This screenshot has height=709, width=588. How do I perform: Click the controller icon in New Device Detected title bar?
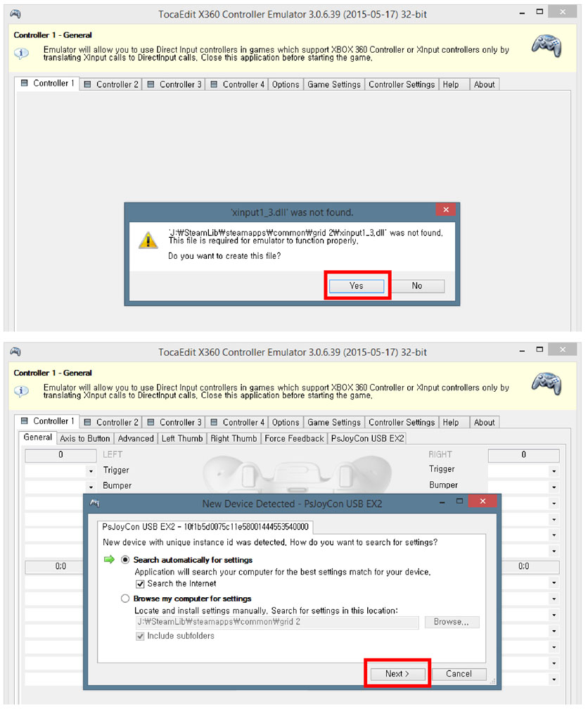(x=94, y=503)
